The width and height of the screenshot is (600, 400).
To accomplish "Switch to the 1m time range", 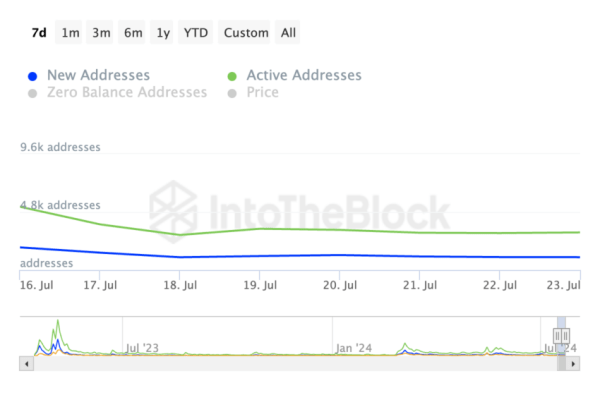I will click(x=70, y=33).
